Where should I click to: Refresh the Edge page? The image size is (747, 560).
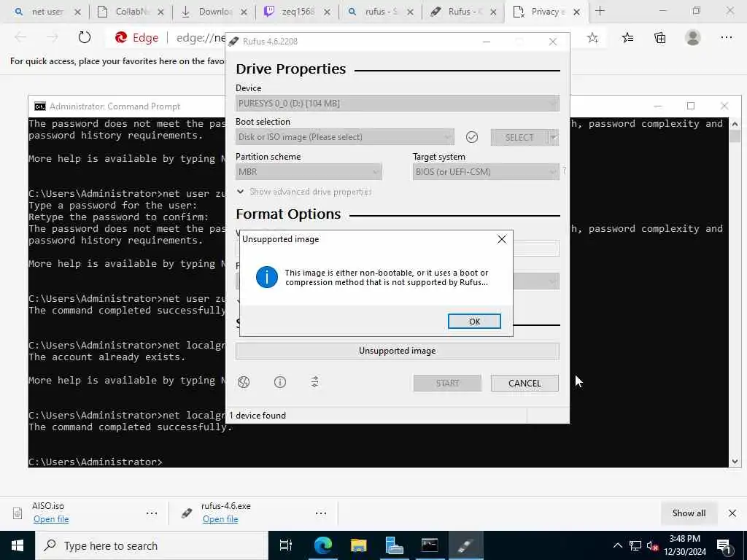85,38
